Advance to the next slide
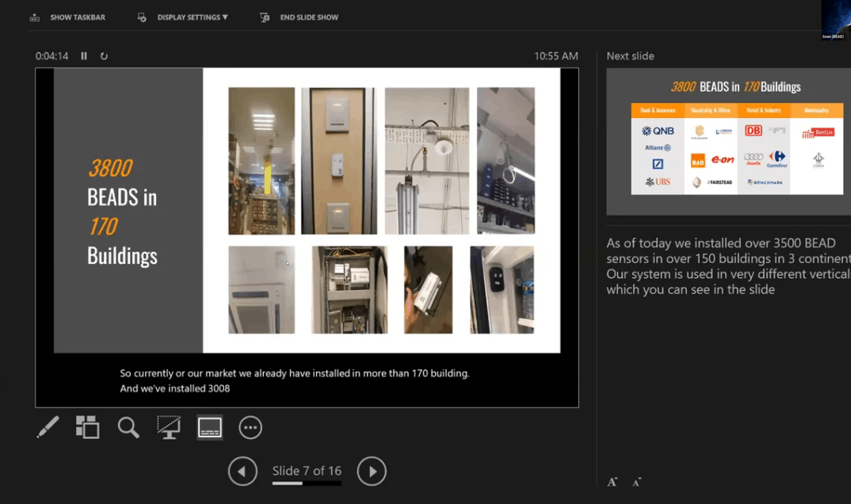Viewport: 851px width, 504px height. [372, 471]
